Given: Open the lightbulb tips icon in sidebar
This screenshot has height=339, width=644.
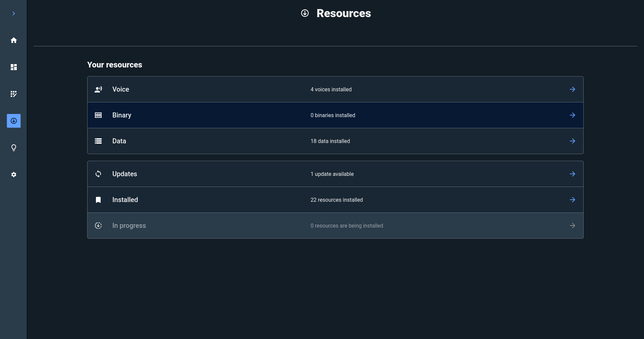Looking at the screenshot, I should click(14, 148).
